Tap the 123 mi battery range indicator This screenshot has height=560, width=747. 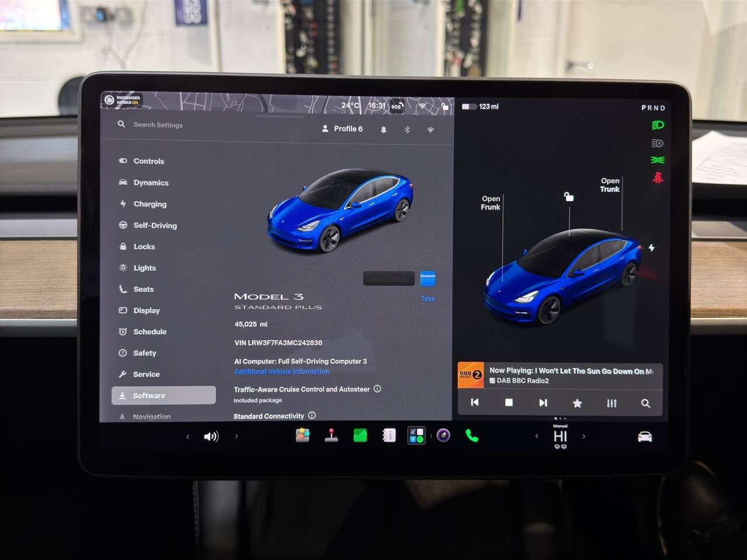(480, 107)
